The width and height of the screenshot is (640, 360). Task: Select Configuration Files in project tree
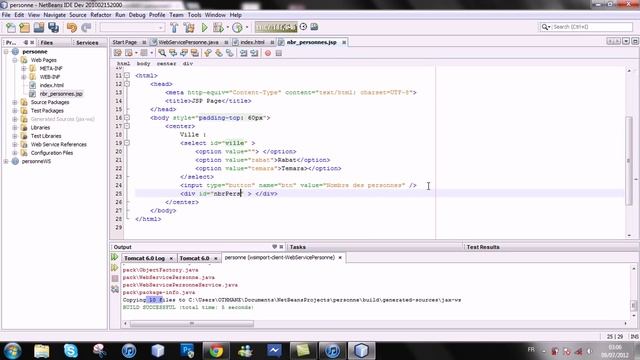coord(52,153)
